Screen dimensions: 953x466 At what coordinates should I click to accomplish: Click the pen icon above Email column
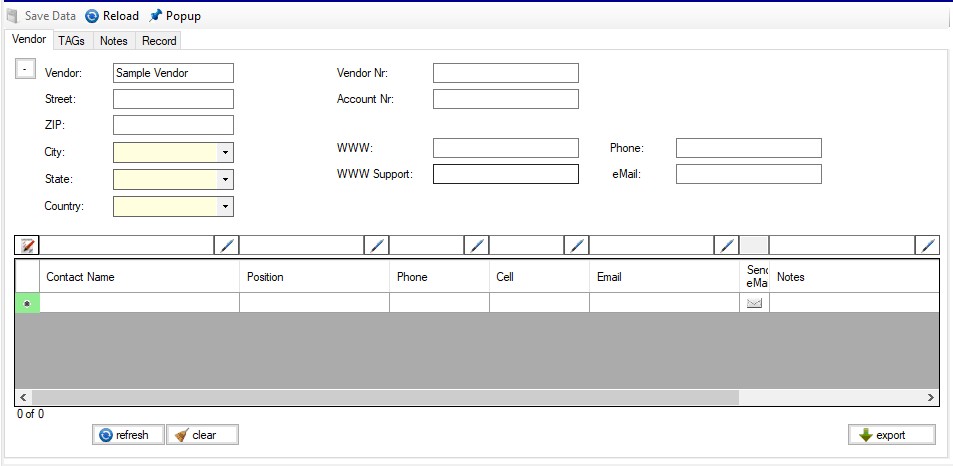(728, 246)
